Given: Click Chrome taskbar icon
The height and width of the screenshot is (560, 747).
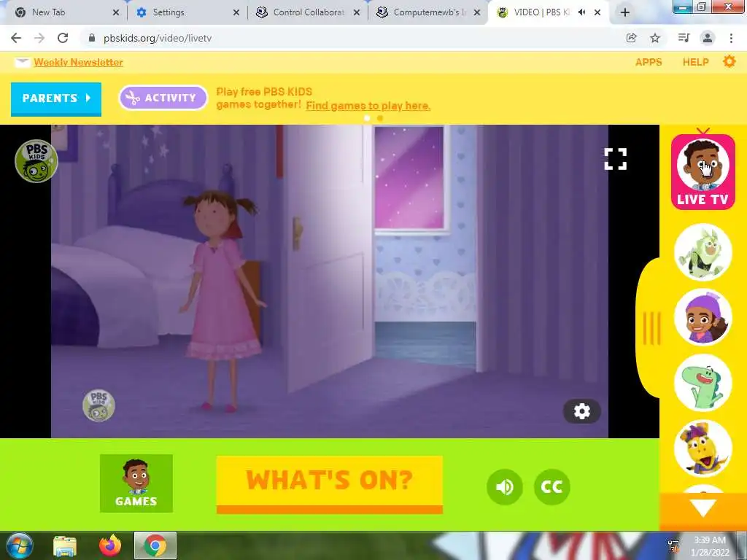Looking at the screenshot, I should pos(155,545).
